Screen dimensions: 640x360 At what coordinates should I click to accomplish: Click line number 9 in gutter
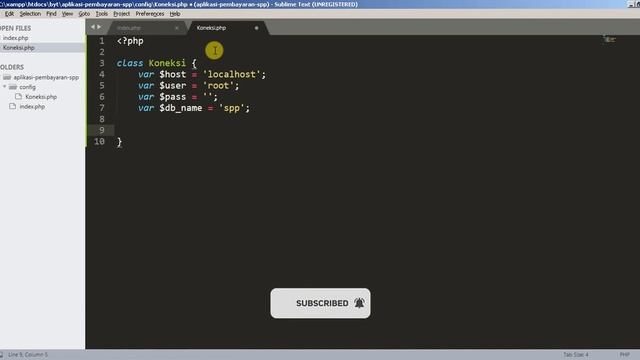pos(102,130)
